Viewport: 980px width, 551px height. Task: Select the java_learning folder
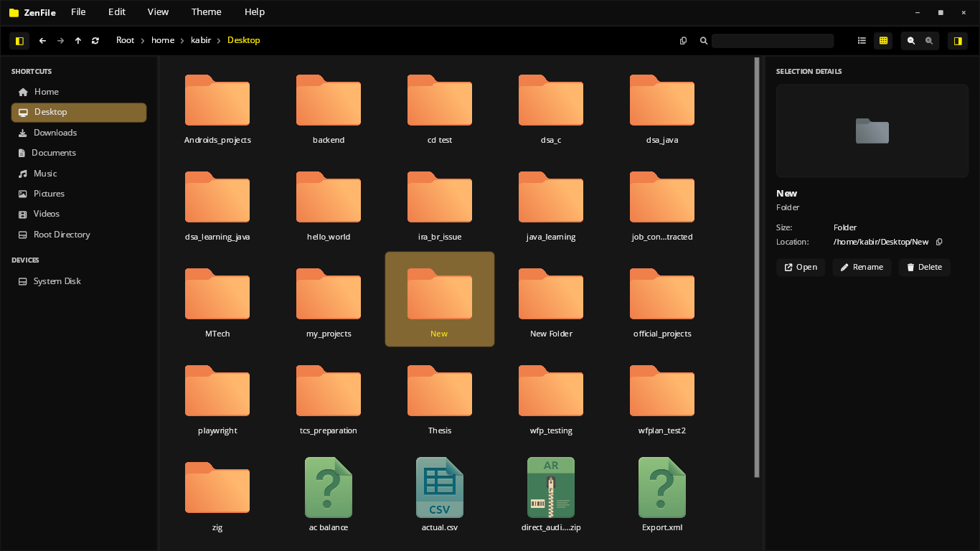tap(551, 202)
